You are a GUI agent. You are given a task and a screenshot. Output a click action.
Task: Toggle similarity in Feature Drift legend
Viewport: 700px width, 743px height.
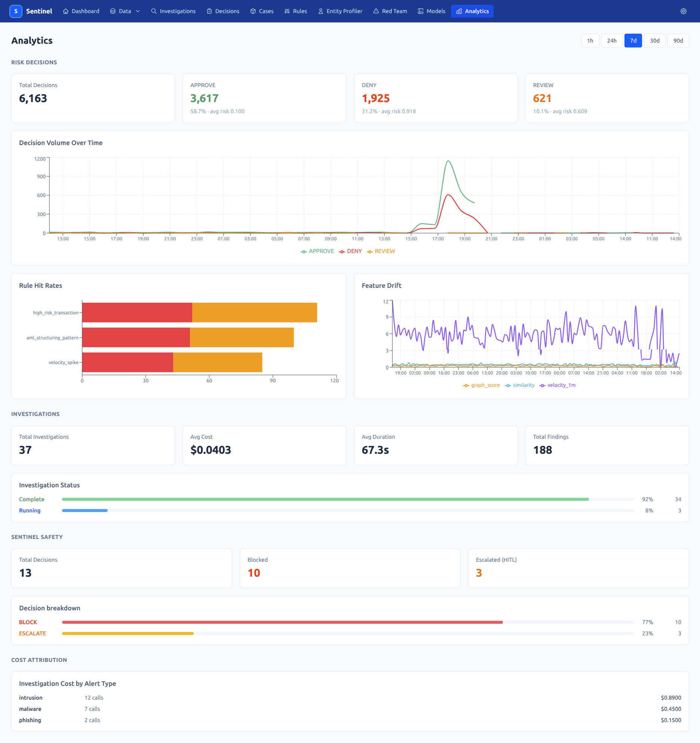[520, 385]
